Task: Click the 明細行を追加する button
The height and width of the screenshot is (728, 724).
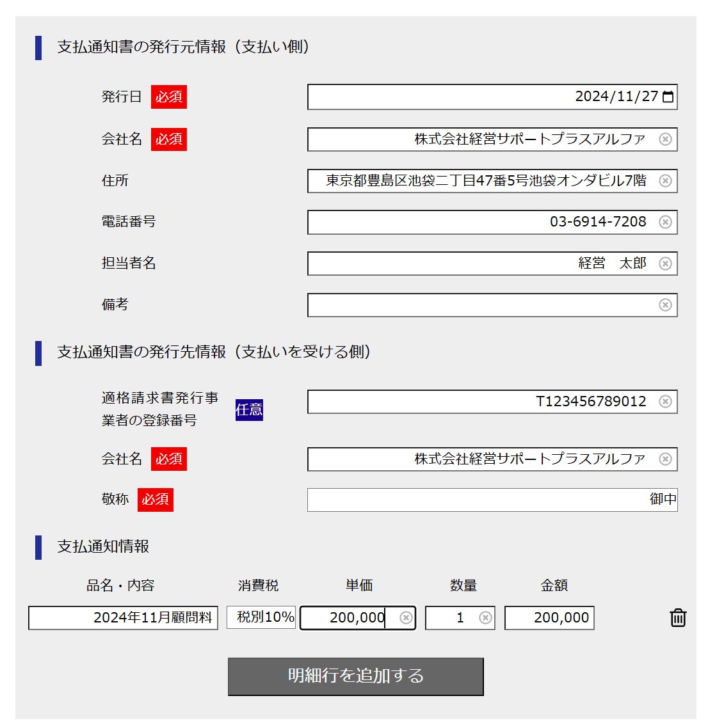Action: pos(355,676)
